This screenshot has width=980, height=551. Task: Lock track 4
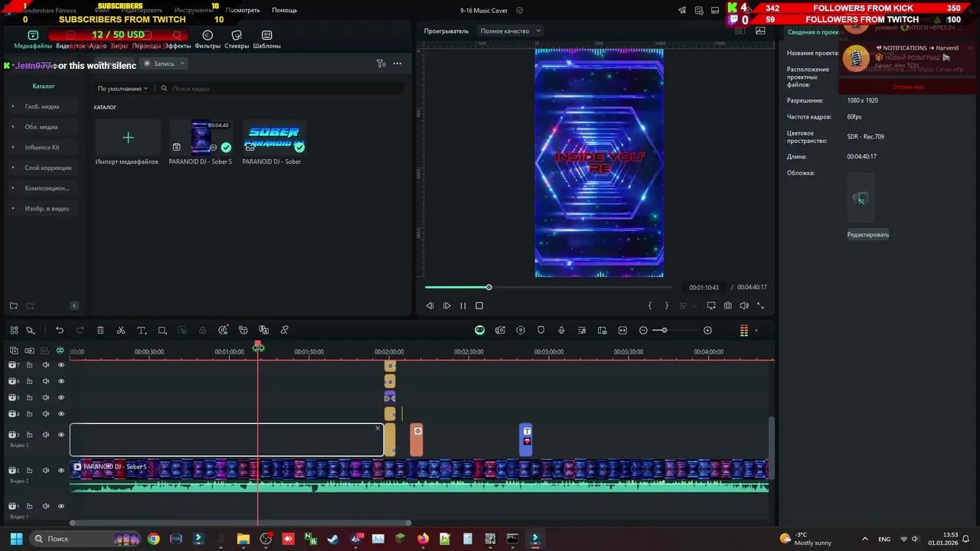coord(29,414)
